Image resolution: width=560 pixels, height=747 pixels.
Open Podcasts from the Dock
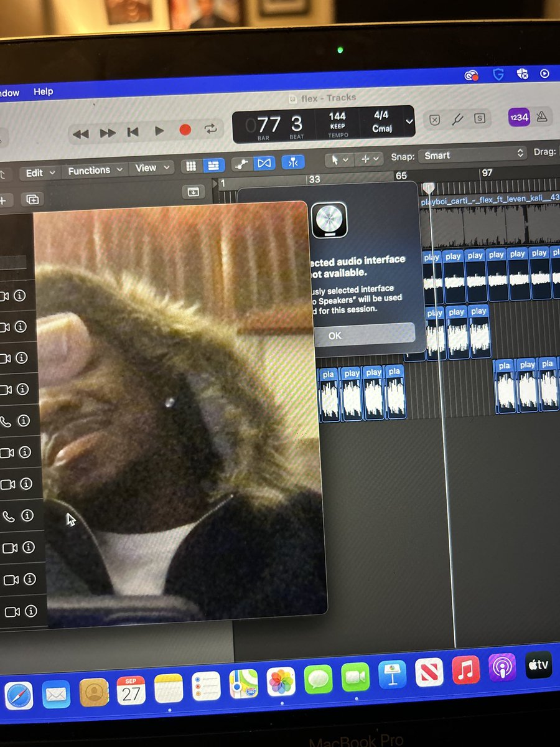click(x=502, y=667)
